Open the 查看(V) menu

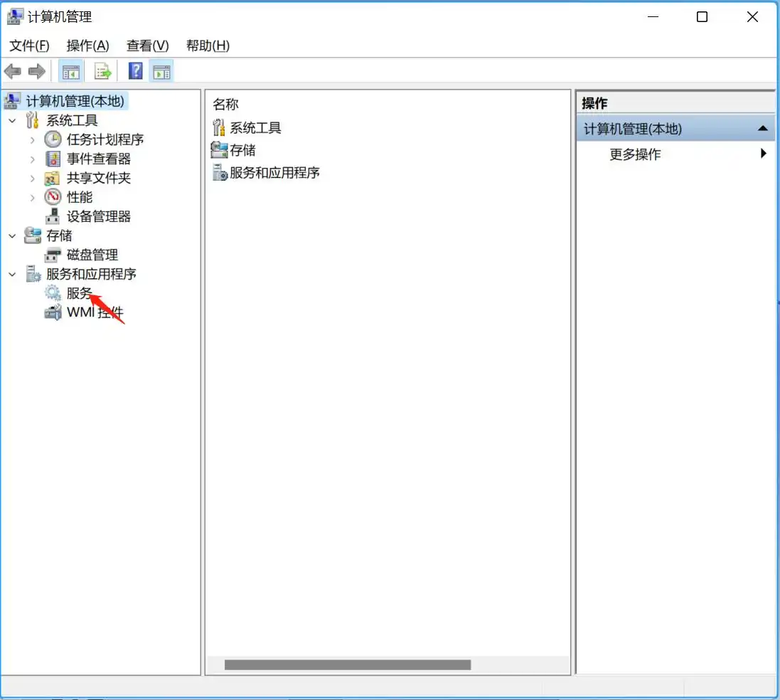pyautogui.click(x=146, y=46)
